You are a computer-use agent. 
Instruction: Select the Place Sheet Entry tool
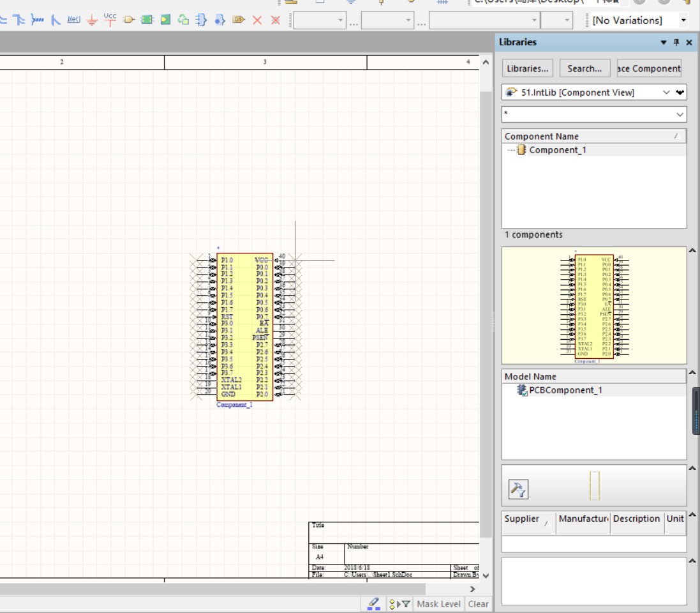(165, 20)
